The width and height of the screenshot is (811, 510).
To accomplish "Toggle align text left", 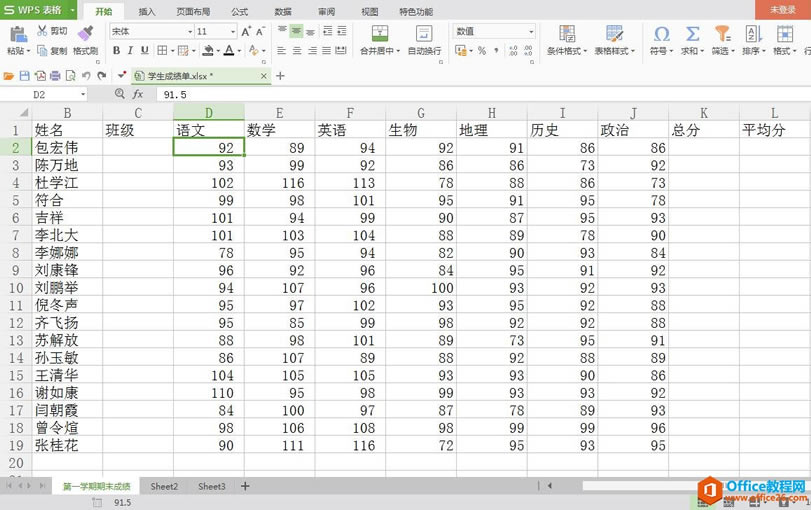I will click(x=281, y=51).
